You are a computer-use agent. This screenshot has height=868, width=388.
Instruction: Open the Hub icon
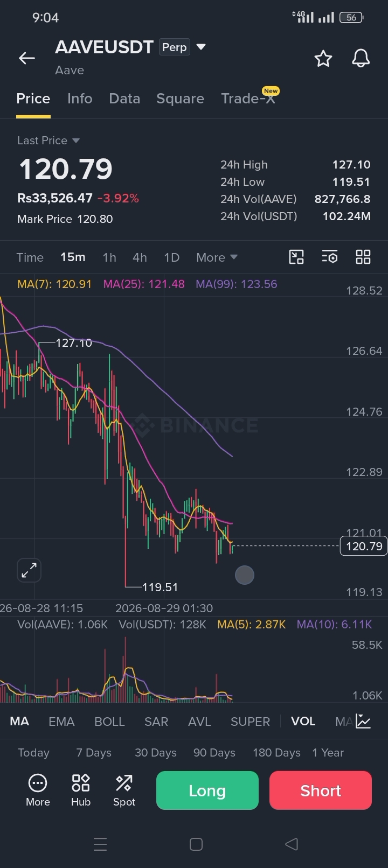(x=81, y=790)
